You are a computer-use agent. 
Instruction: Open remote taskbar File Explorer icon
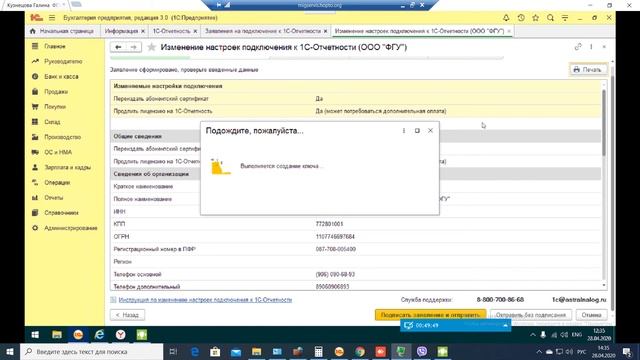pos(57,335)
